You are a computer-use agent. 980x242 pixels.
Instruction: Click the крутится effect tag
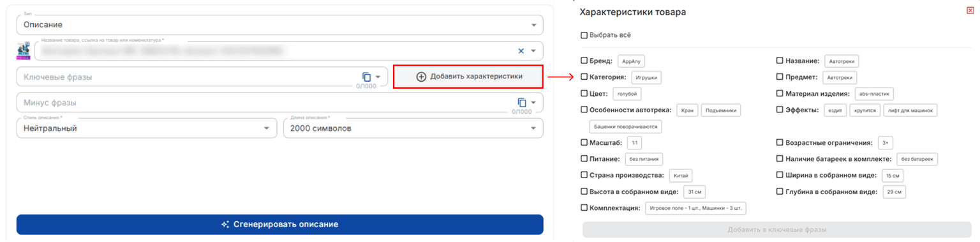tap(865, 110)
